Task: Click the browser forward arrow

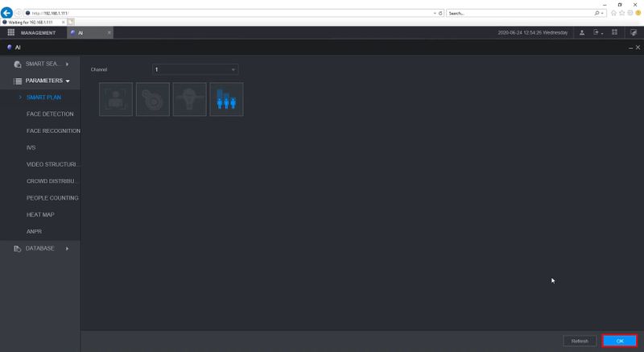Action: [x=18, y=13]
